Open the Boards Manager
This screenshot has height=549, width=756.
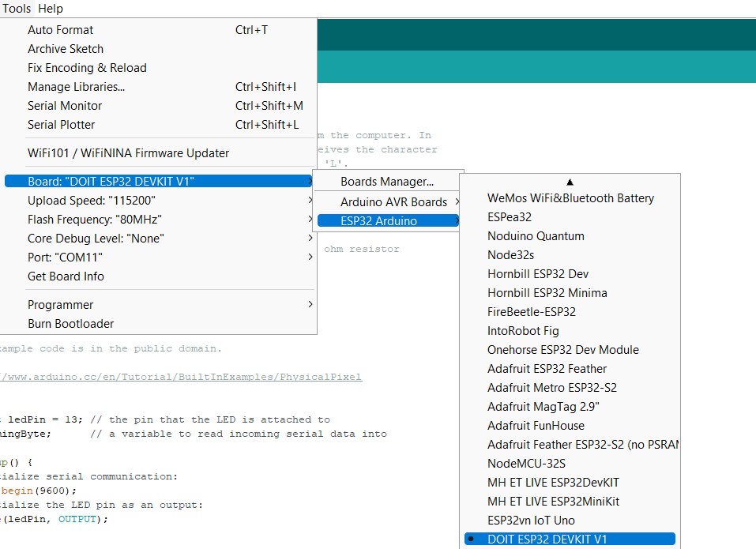(x=387, y=181)
